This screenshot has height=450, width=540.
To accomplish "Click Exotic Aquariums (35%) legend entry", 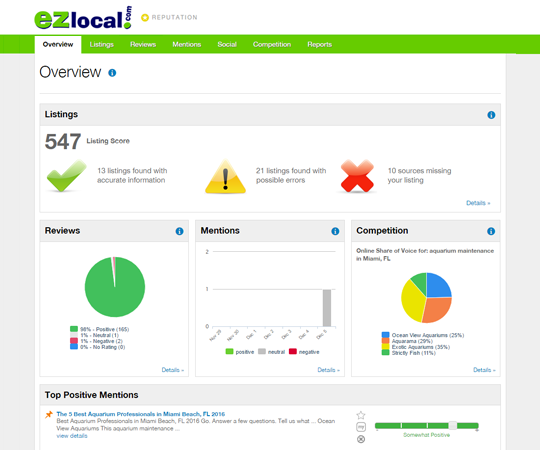I will tap(416, 347).
